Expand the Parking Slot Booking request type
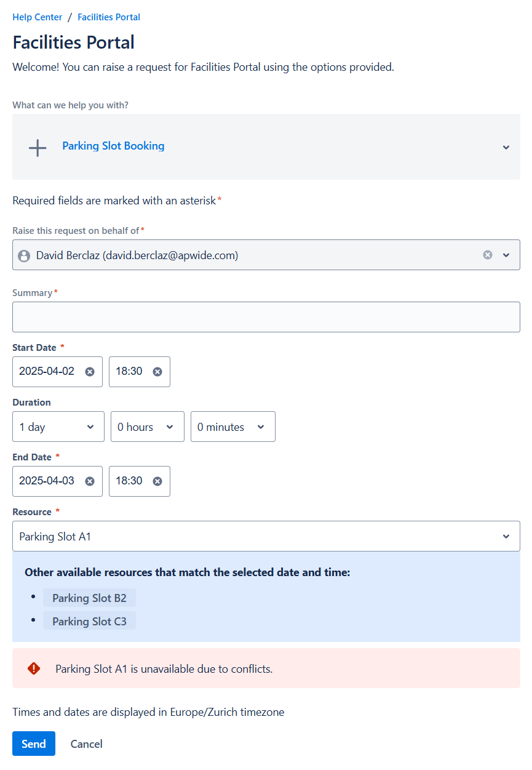Image resolution: width=532 pixels, height=770 pixels. [506, 147]
